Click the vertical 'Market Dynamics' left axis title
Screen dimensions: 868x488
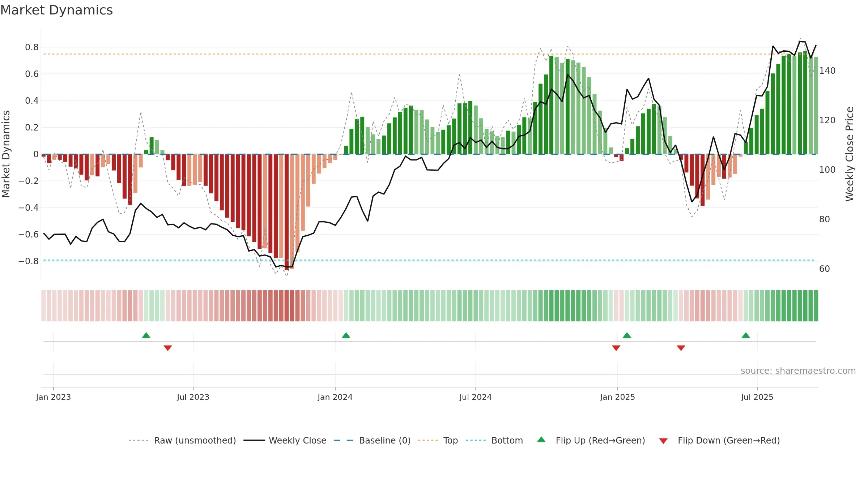pos(6,154)
